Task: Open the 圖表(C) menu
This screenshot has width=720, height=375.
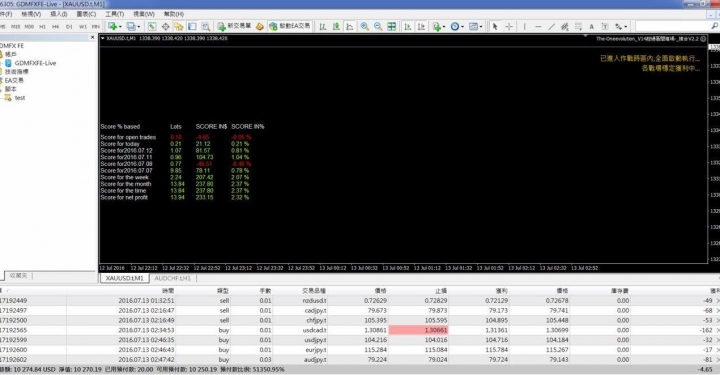Action: 86,14
